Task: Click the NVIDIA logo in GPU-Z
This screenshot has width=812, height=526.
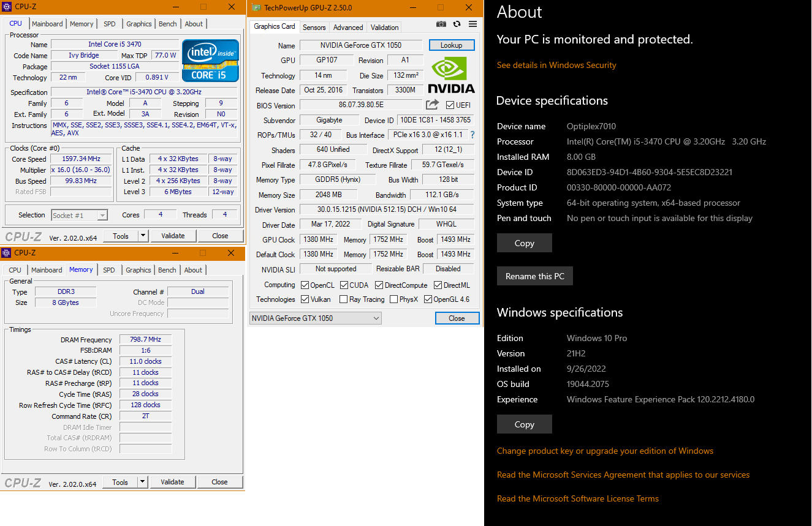Action: point(451,75)
